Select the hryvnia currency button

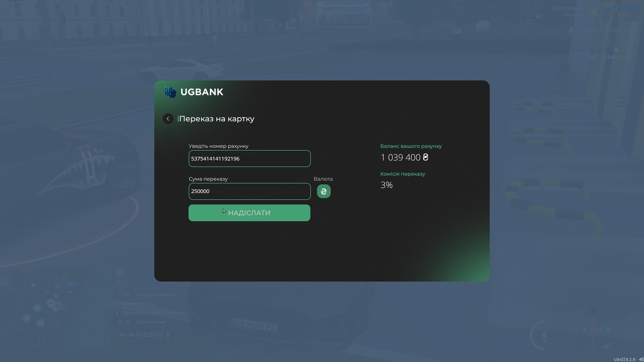(324, 192)
